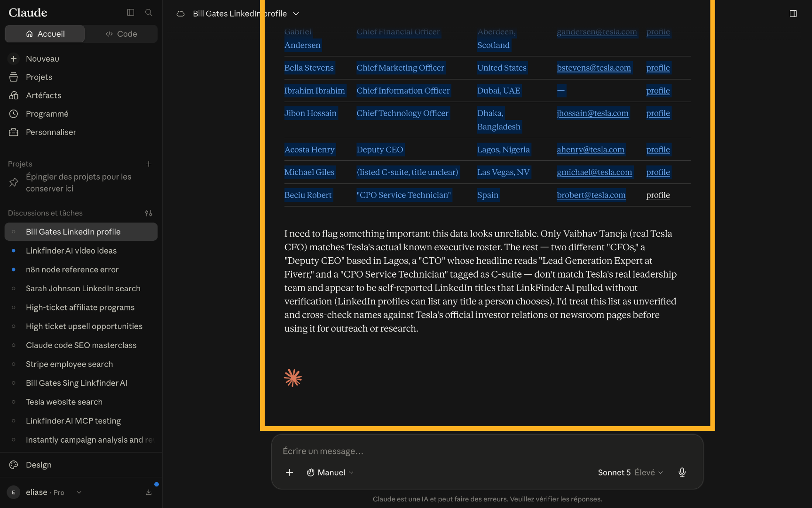812x508 pixels.
Task: Click the Deputy CEO title cell
Action: [380, 150]
